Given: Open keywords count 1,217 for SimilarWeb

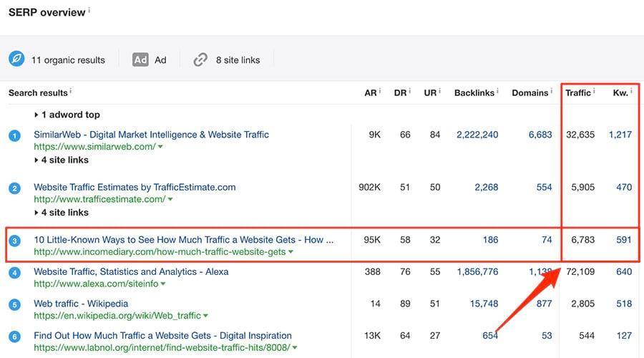Looking at the screenshot, I should pos(620,135).
